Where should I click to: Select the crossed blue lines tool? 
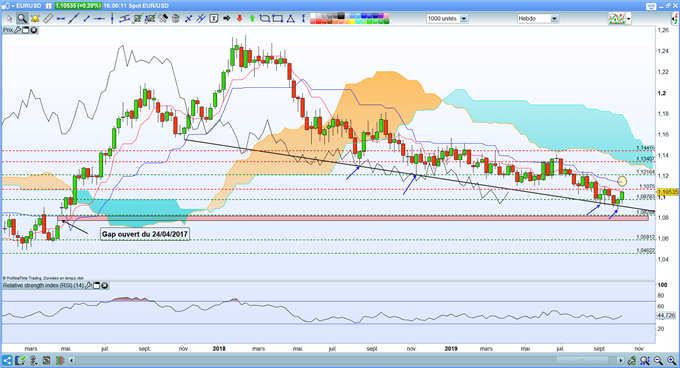189,19
